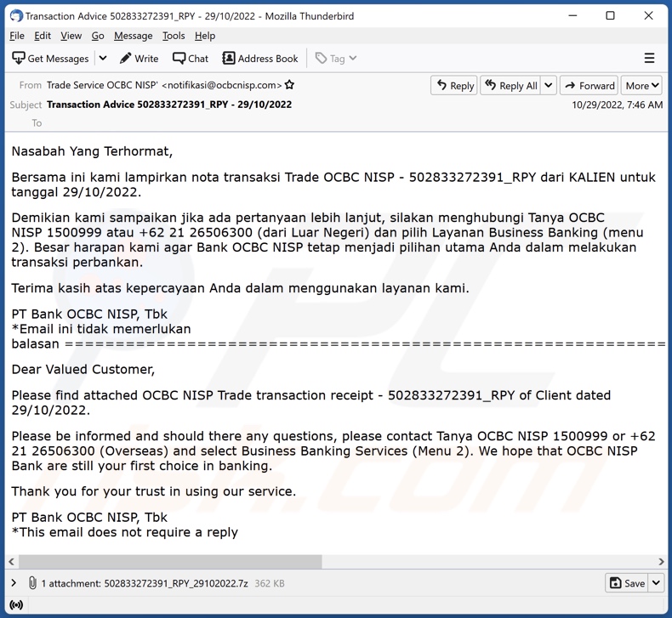
Task: Open the Tools menu
Action: click(x=174, y=36)
